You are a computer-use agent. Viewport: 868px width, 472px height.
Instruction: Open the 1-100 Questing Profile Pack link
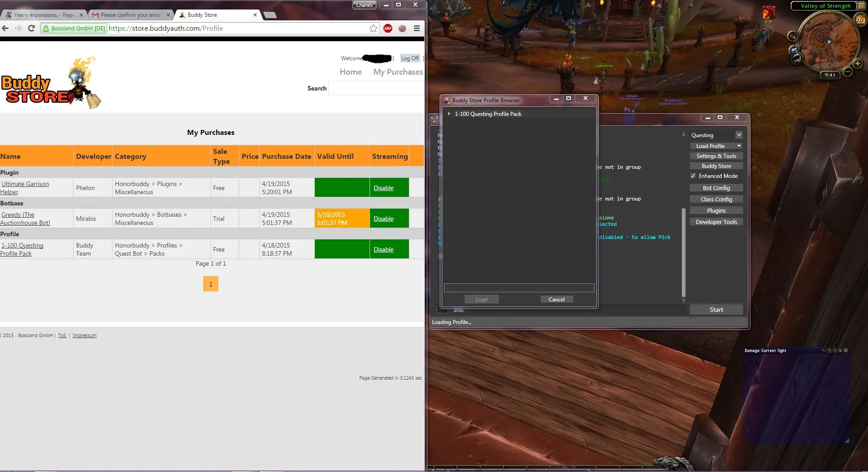(22, 249)
